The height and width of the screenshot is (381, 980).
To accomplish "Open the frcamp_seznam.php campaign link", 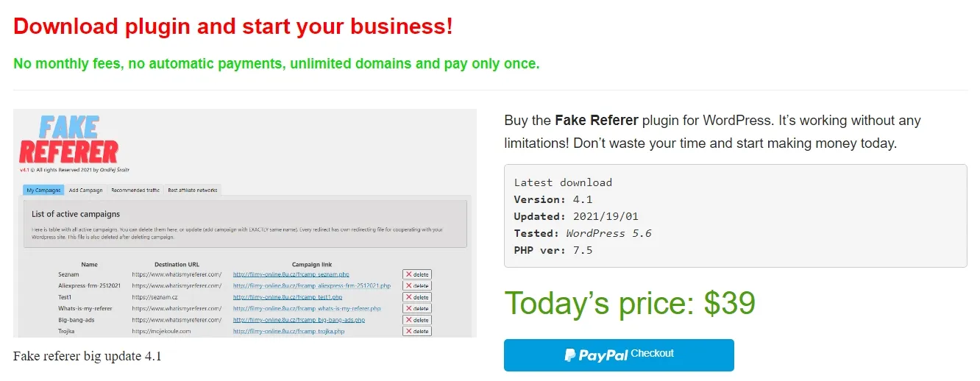I will click(x=291, y=274).
